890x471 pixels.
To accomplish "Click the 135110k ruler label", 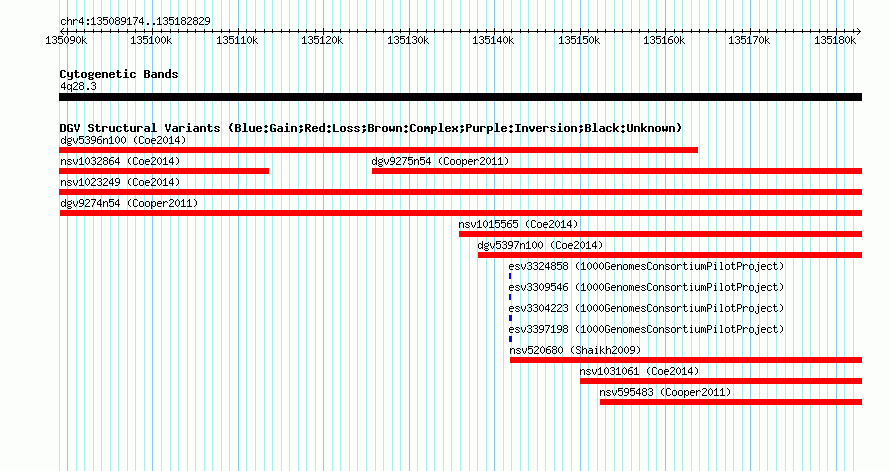I will (237, 40).
